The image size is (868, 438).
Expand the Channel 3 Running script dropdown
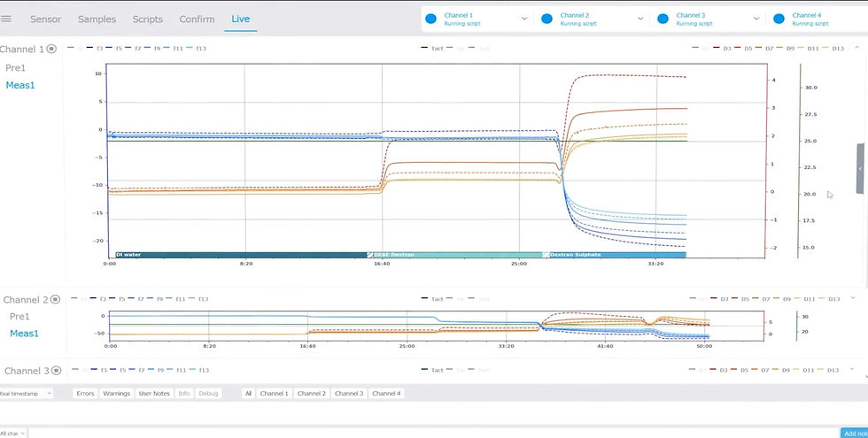pos(756,19)
